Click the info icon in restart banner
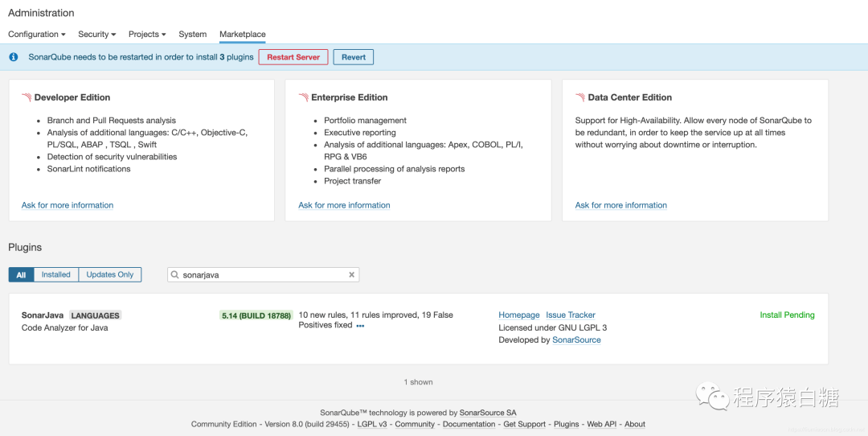 pos(14,57)
